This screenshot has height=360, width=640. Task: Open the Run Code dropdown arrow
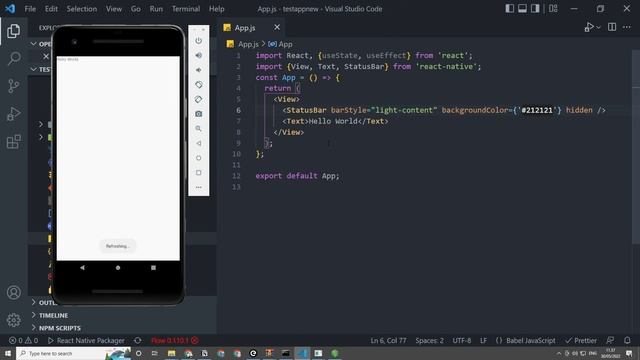pos(598,27)
